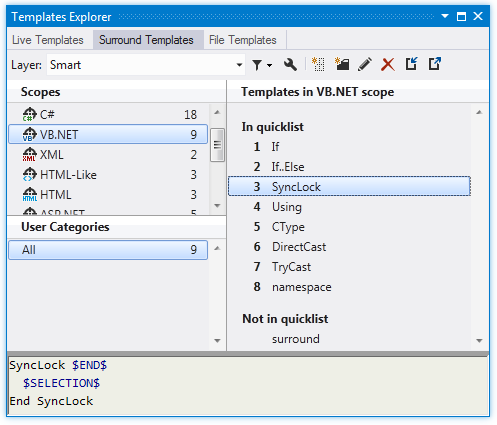Image resolution: width=497 pixels, height=425 pixels.
Task: Click the pencil Edit Template icon
Action: point(365,64)
